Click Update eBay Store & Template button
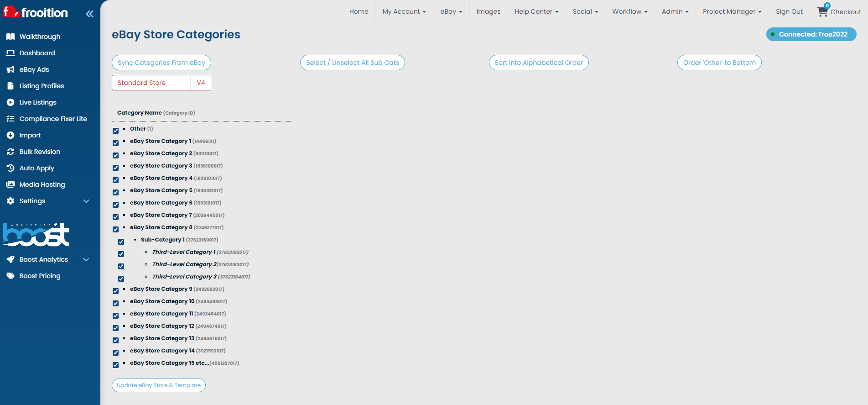 [x=159, y=385]
